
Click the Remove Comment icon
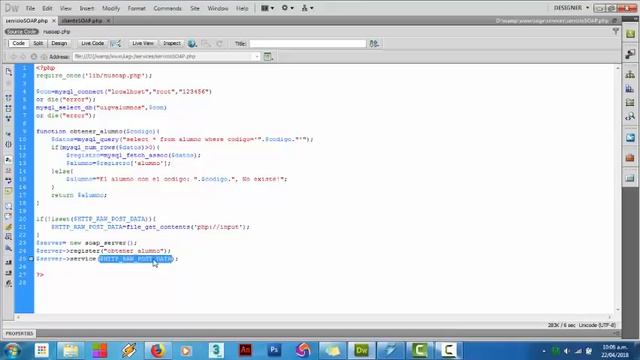pos(9,216)
